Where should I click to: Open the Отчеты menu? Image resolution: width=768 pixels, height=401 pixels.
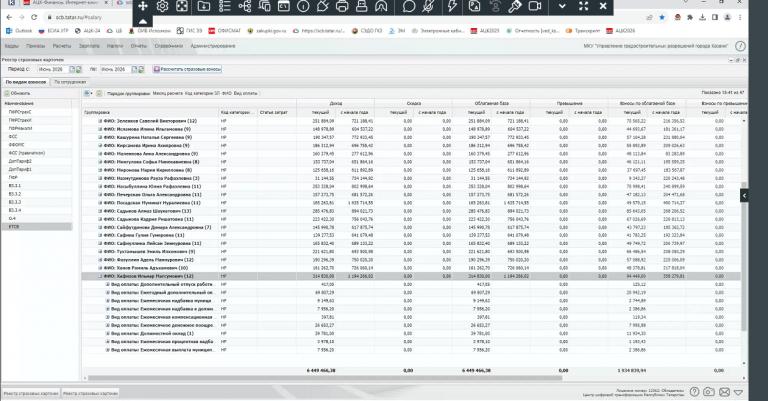(x=139, y=46)
